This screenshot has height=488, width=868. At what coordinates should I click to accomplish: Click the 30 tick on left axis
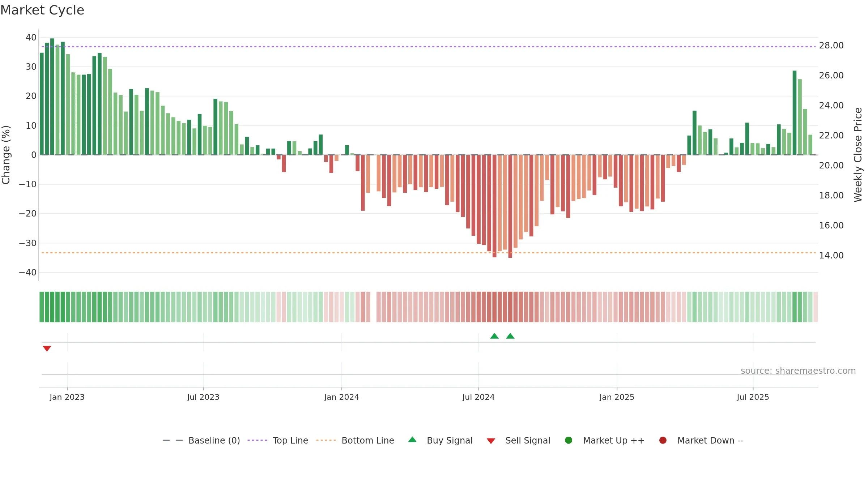[31, 67]
